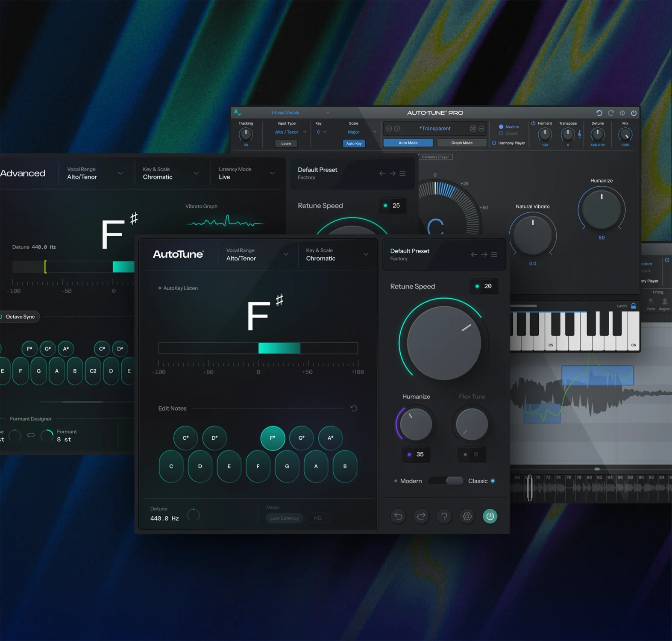Open the settings gear in Auto-Tune Pro title bar
The width and height of the screenshot is (672, 641).
(622, 113)
